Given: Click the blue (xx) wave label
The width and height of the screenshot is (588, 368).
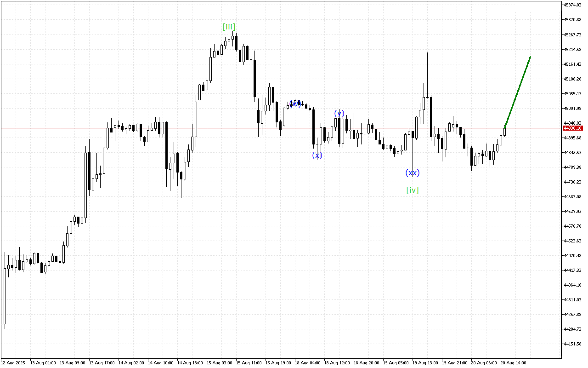Looking at the screenshot, I should coord(412,173).
